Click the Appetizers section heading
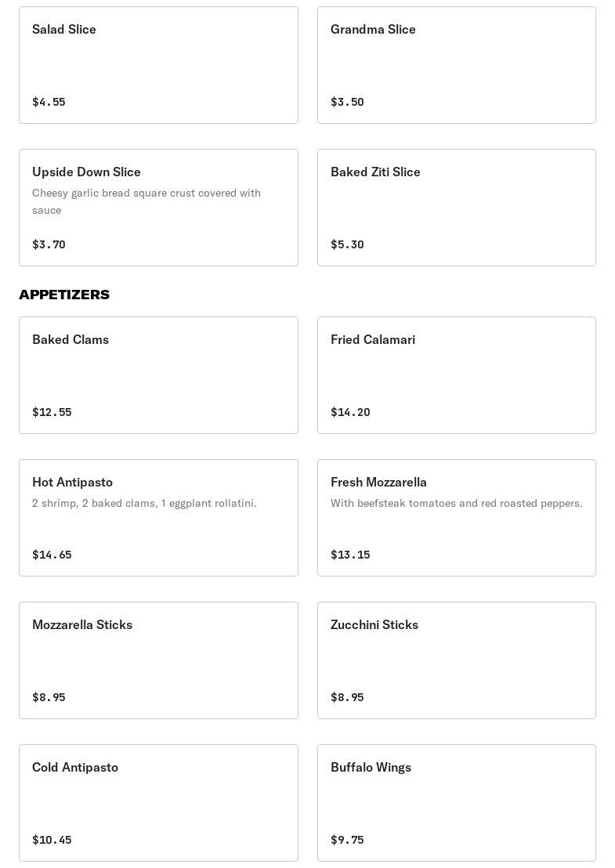Image resolution: width=615 pixels, height=868 pixels. pyautogui.click(x=64, y=295)
